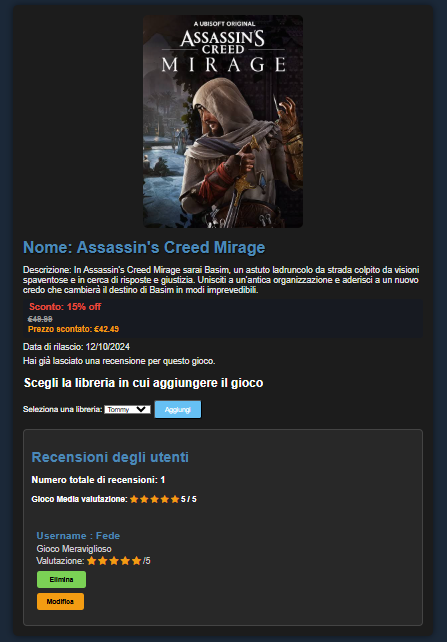This screenshot has width=447, height=642.
Task: Open the library selection dropdown showing Tommy
Action: (128, 409)
